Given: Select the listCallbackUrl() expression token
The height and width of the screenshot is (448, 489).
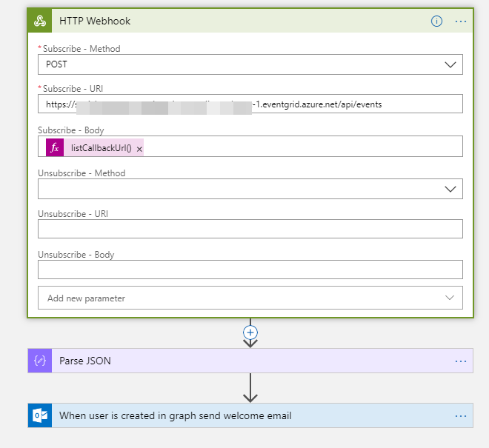Looking at the screenshot, I should (x=101, y=148).
